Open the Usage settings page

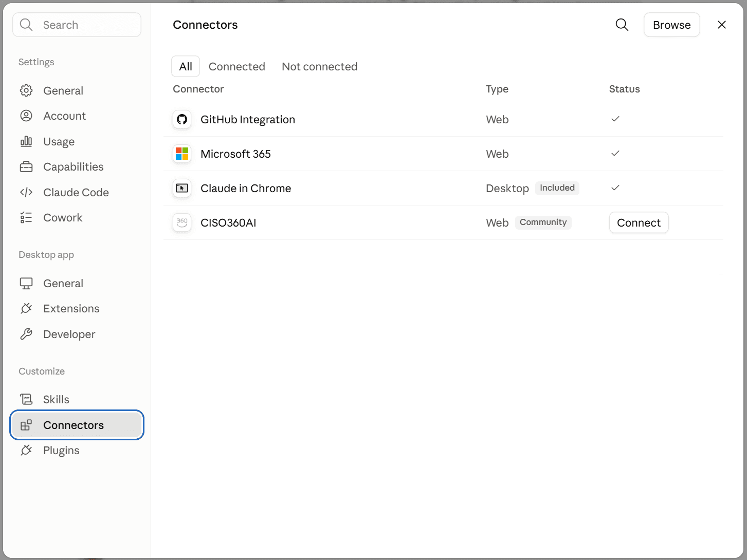click(x=77, y=141)
